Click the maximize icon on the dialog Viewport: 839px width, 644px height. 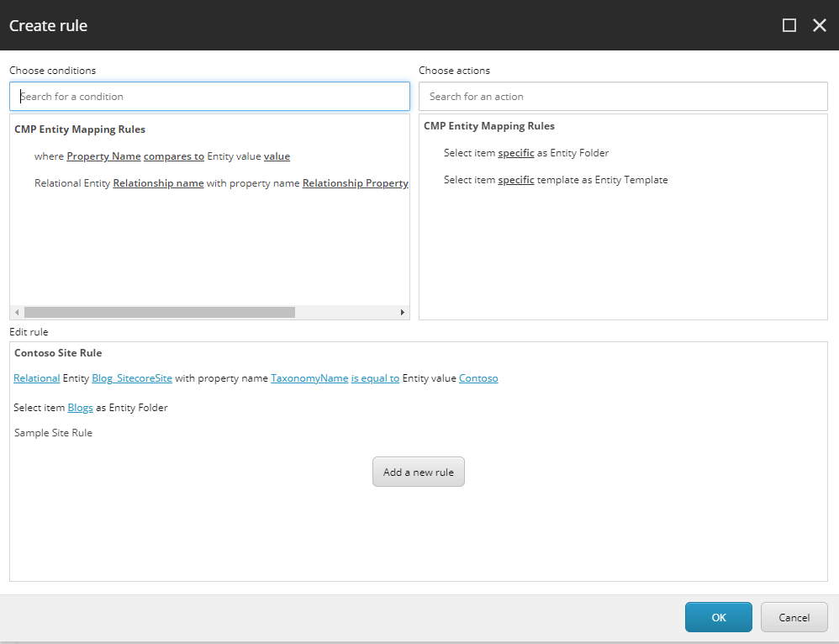(789, 25)
